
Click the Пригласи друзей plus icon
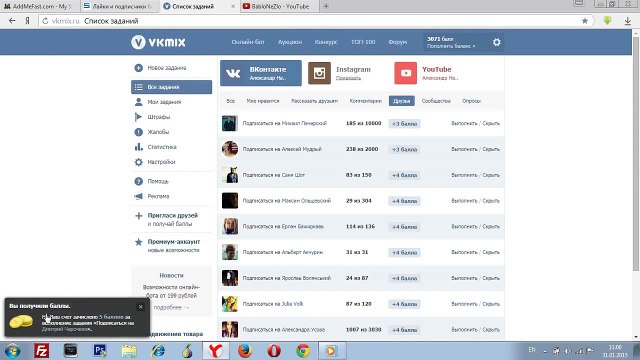pos(138,216)
